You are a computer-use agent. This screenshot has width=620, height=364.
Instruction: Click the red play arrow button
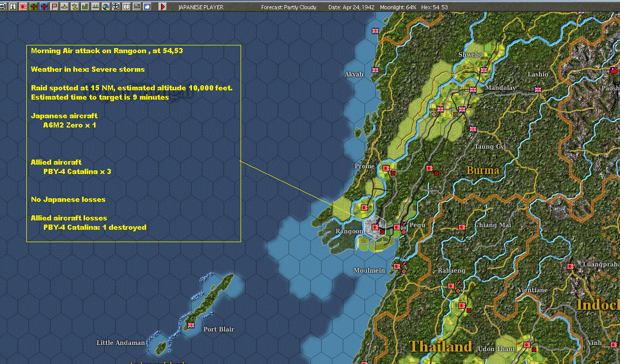(x=163, y=7)
